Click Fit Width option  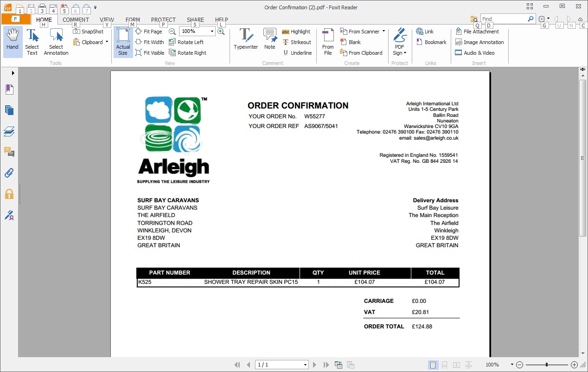click(x=150, y=42)
